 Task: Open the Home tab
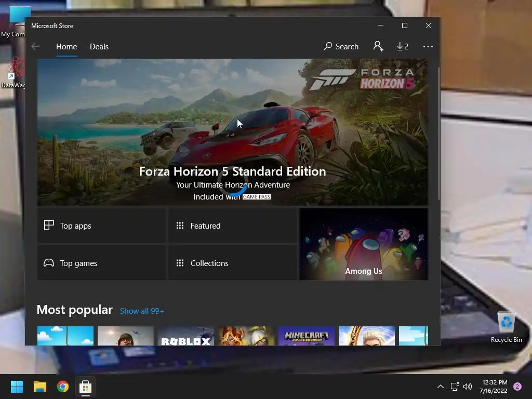(x=66, y=46)
